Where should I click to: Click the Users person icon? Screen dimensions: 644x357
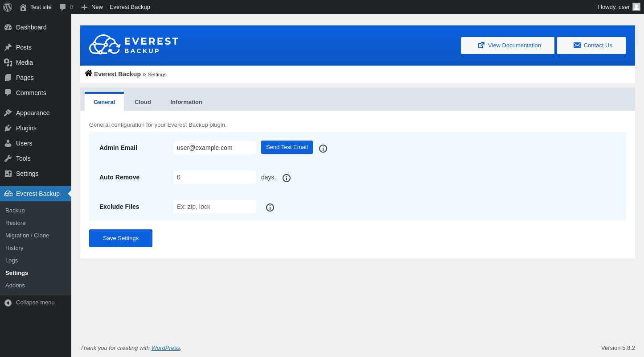coord(8,143)
